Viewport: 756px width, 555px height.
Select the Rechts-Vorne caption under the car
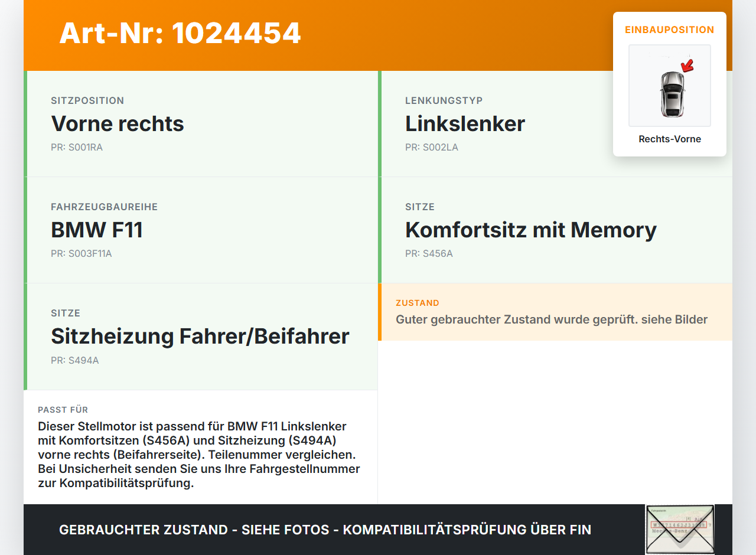669,139
